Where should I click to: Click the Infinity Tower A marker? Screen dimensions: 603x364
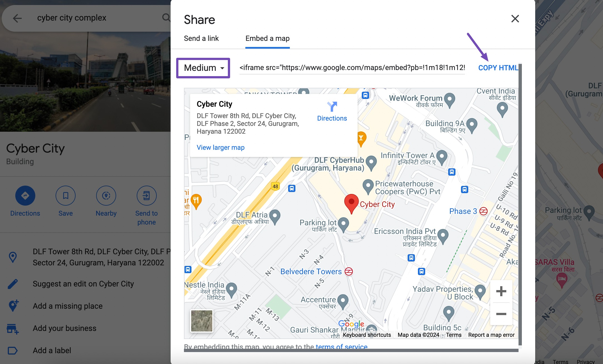tap(442, 157)
